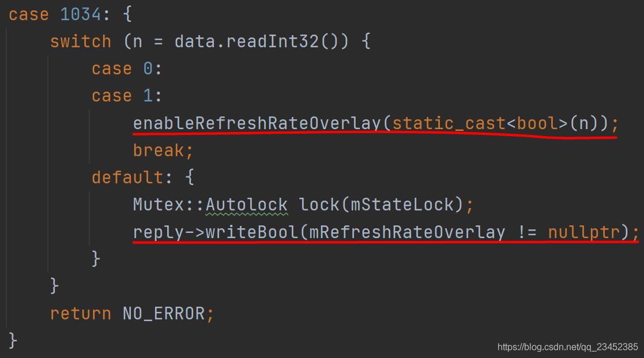
Task: Click the readInt32 method call
Action: (x=272, y=42)
